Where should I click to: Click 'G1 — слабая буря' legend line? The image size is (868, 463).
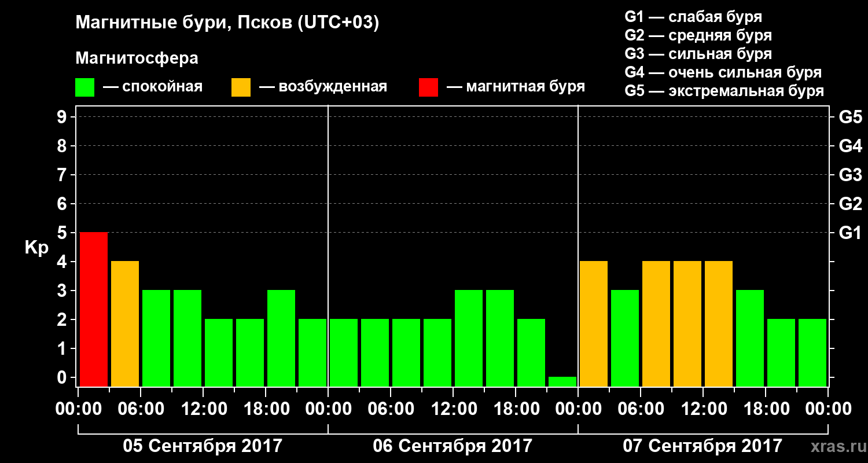[693, 17]
